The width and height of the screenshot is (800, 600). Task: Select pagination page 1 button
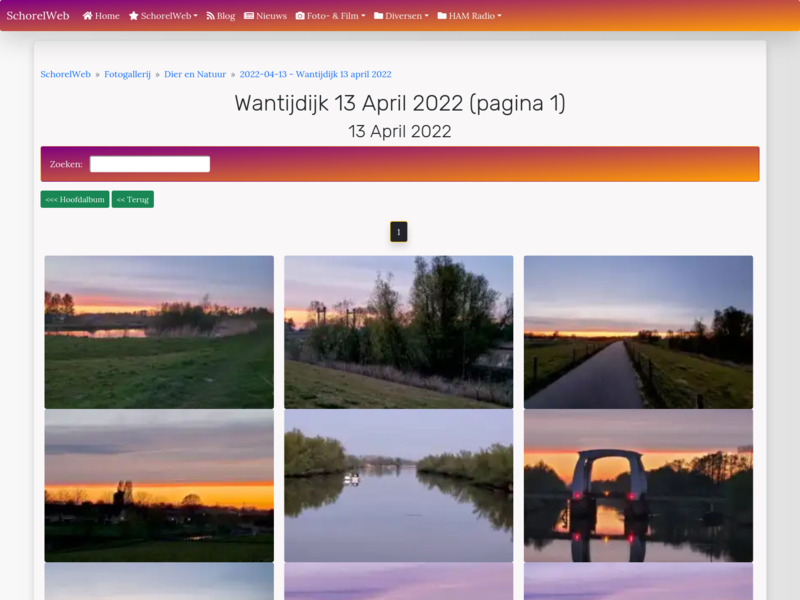(398, 232)
